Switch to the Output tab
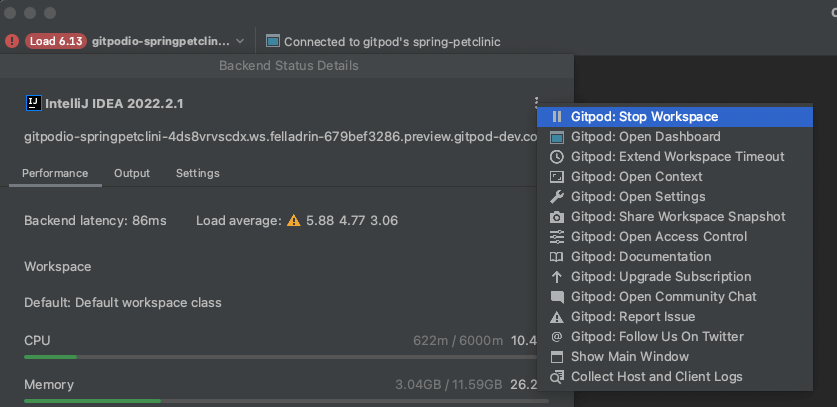This screenshot has width=837, height=407. coord(132,173)
